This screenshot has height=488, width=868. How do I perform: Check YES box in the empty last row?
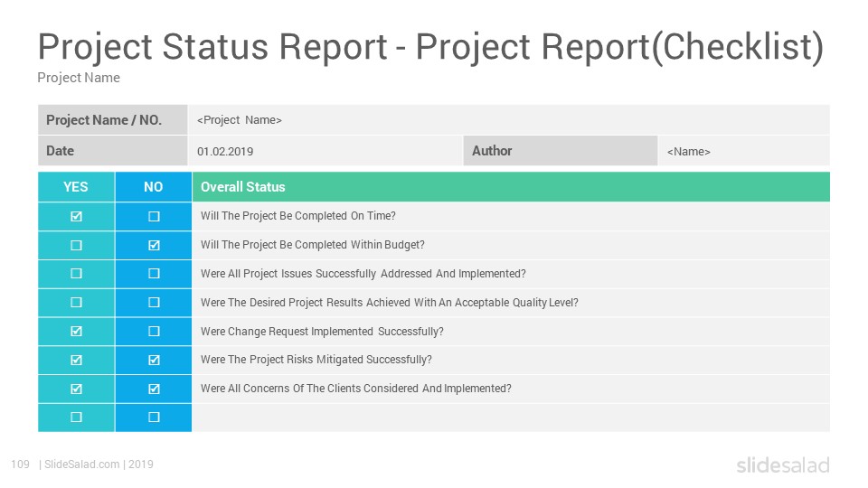[76, 418]
